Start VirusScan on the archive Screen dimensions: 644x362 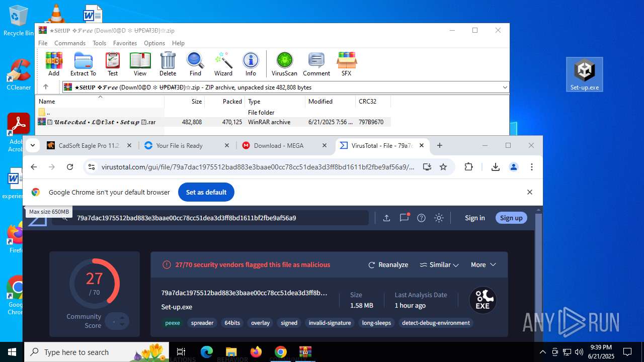tap(285, 64)
